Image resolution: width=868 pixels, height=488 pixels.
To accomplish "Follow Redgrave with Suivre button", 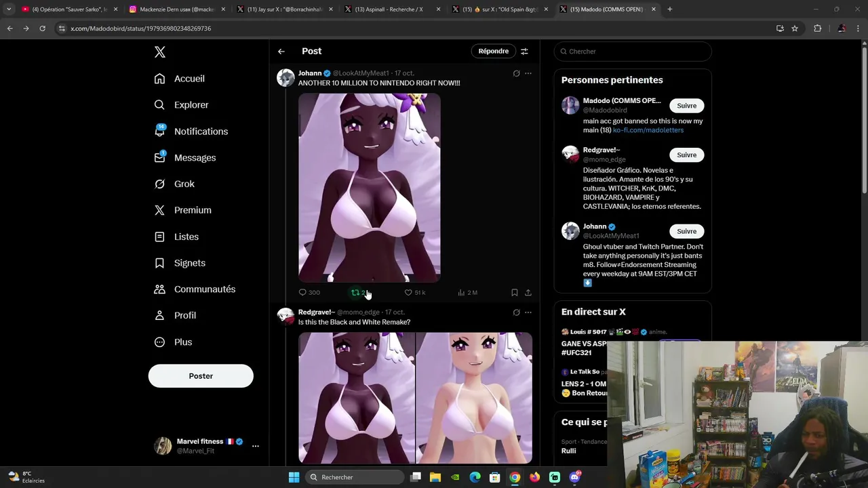I will pyautogui.click(x=686, y=155).
